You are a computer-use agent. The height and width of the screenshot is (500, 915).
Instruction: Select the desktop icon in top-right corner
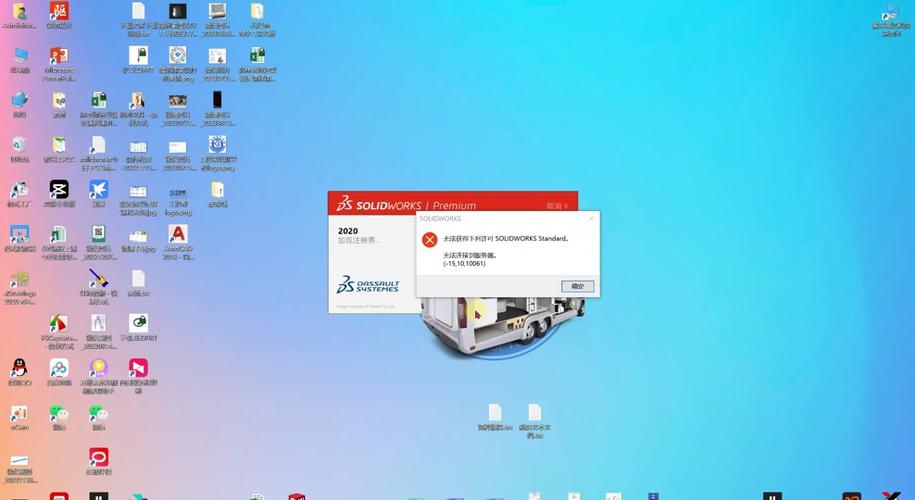coord(890,20)
